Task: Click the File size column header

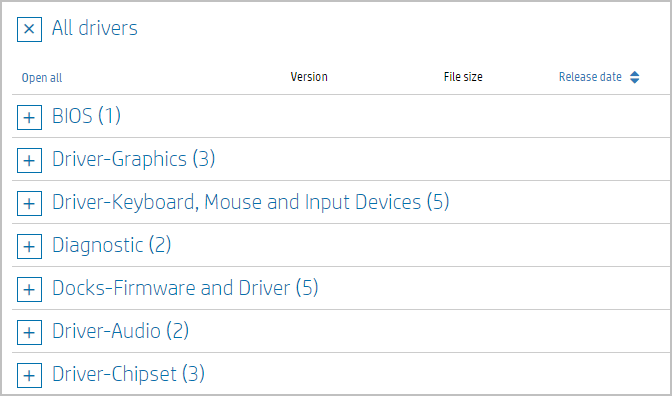Action: click(x=463, y=77)
